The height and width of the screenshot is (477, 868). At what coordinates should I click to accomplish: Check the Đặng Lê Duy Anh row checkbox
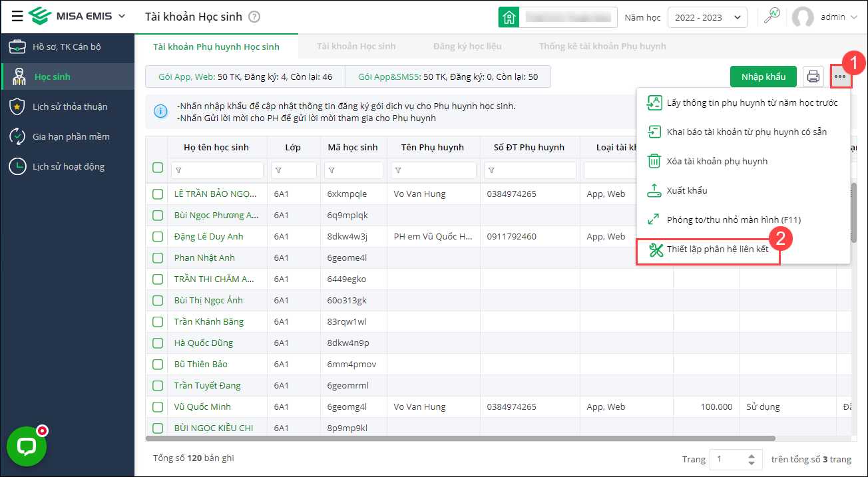tap(158, 237)
